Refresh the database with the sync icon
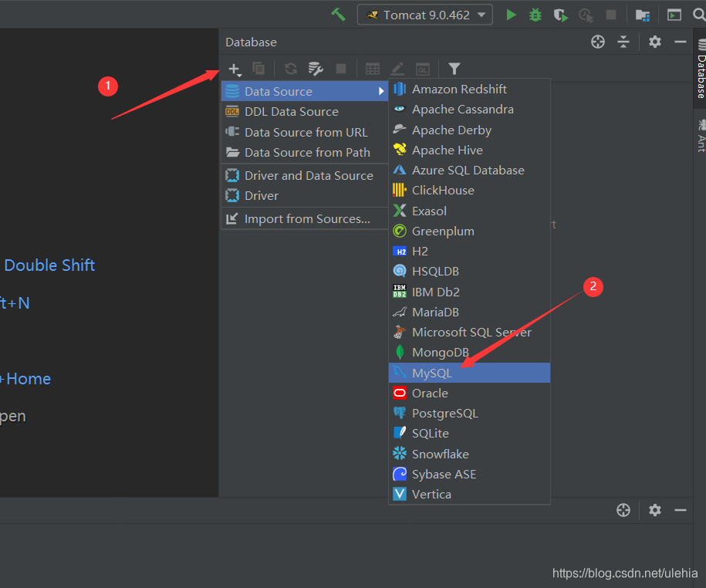The image size is (706, 588). coord(290,69)
